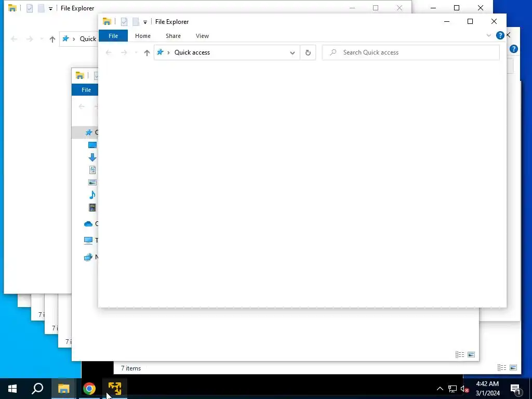This screenshot has height=399, width=532.
Task: Select Downloads arrow icon in background navigation pane
Action: click(x=92, y=157)
